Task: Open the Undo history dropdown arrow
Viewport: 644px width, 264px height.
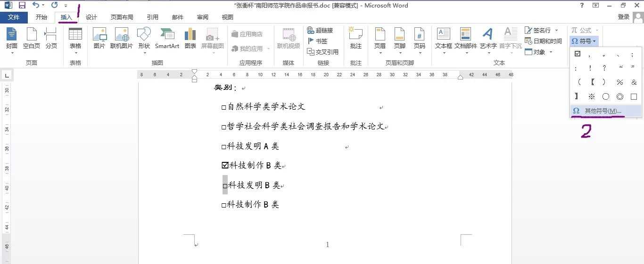Action: coord(43,6)
